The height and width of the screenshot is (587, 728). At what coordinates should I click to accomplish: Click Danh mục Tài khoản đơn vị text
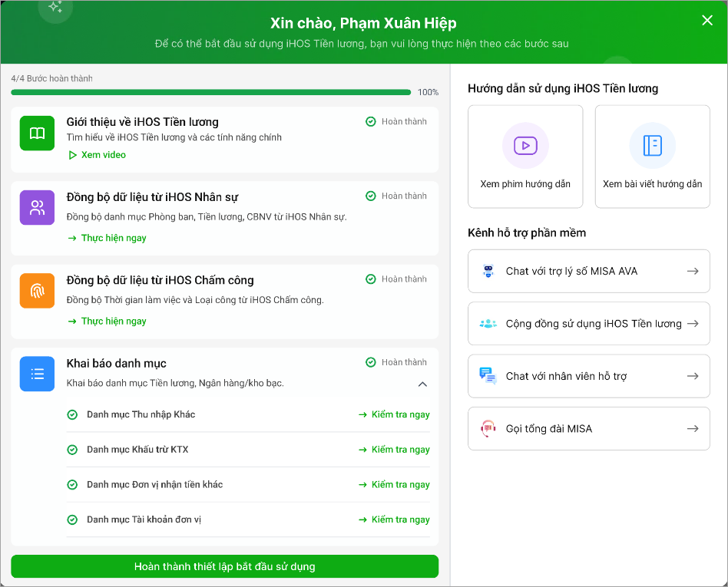pos(144,519)
